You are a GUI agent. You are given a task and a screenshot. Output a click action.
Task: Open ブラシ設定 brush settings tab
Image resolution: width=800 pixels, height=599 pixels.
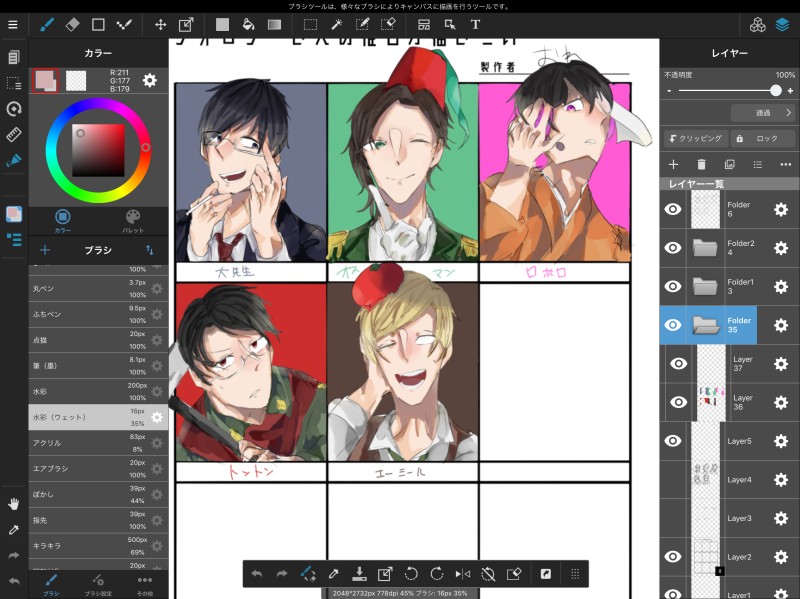(x=98, y=585)
